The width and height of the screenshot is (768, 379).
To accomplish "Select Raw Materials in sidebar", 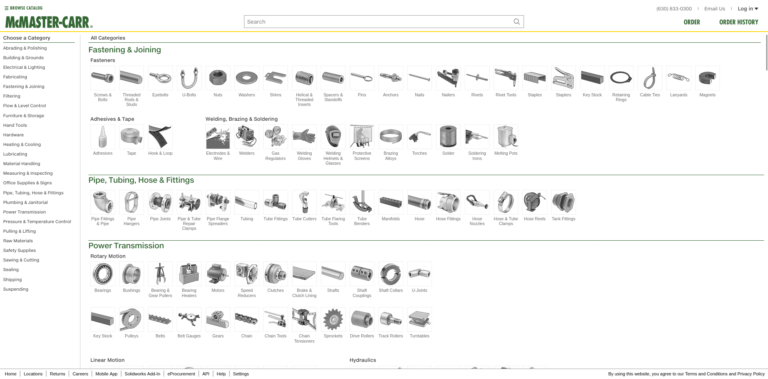I will [18, 241].
